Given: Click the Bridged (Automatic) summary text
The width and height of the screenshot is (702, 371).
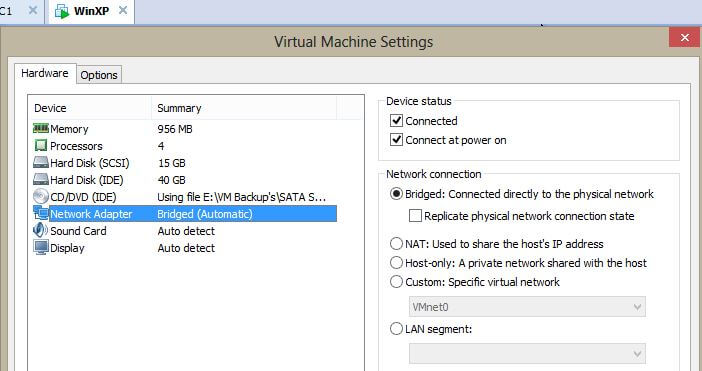Looking at the screenshot, I should [205, 214].
